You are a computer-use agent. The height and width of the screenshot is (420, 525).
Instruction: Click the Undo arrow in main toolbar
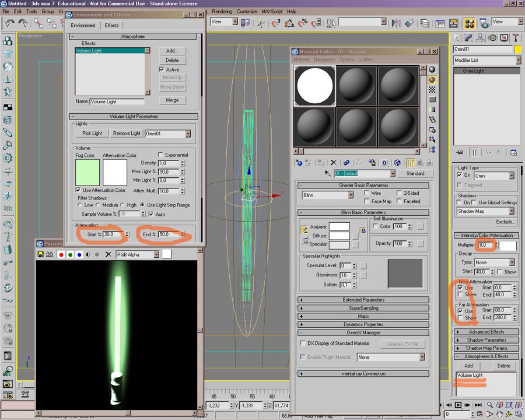(10, 23)
